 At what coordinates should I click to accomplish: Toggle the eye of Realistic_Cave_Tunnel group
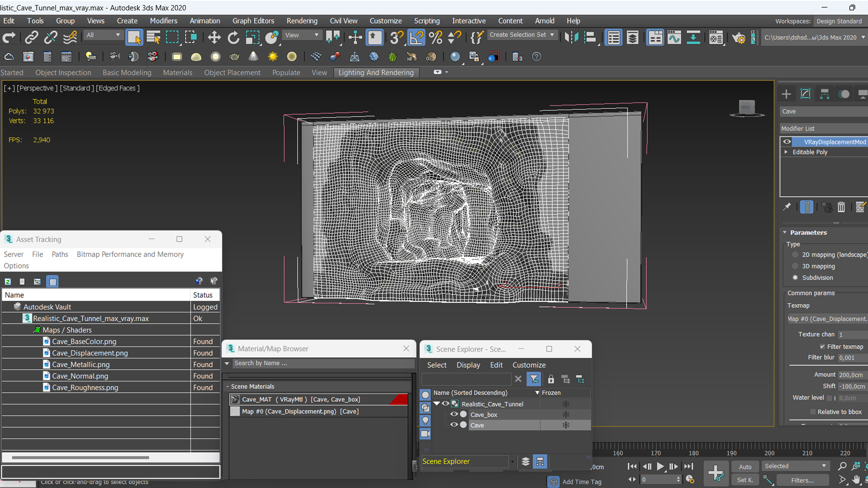[445, 404]
